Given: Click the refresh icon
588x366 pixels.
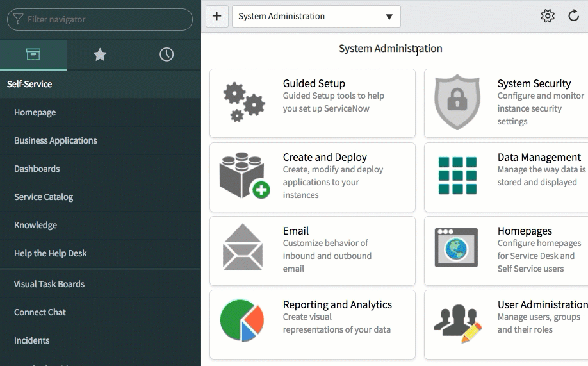Looking at the screenshot, I should (x=573, y=16).
